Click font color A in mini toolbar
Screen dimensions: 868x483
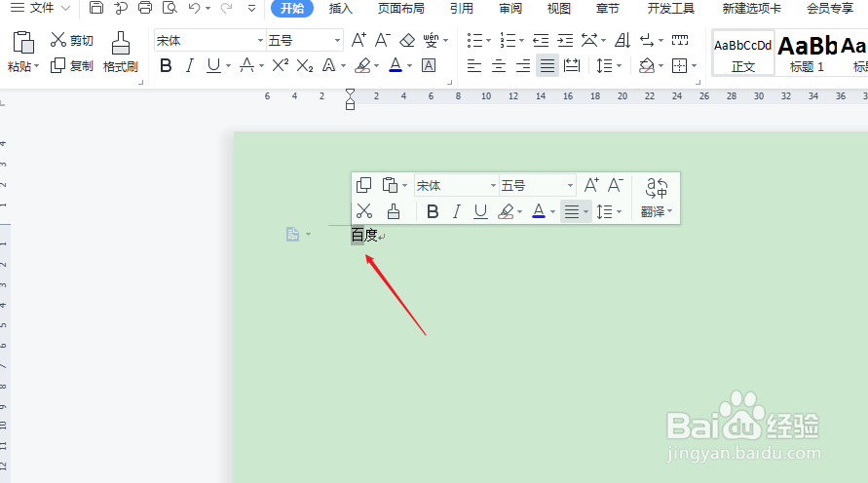(x=538, y=211)
